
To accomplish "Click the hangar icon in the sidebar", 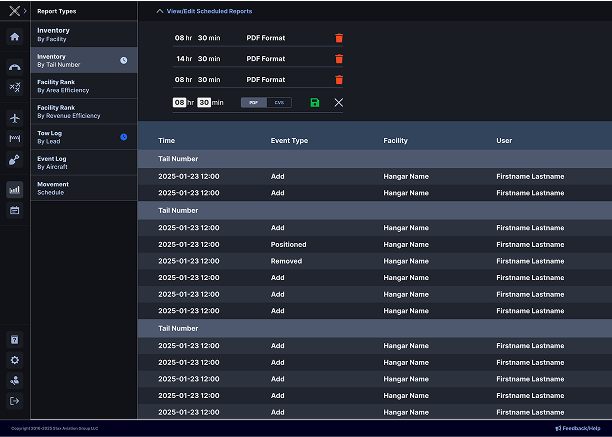I will click(x=14, y=66).
